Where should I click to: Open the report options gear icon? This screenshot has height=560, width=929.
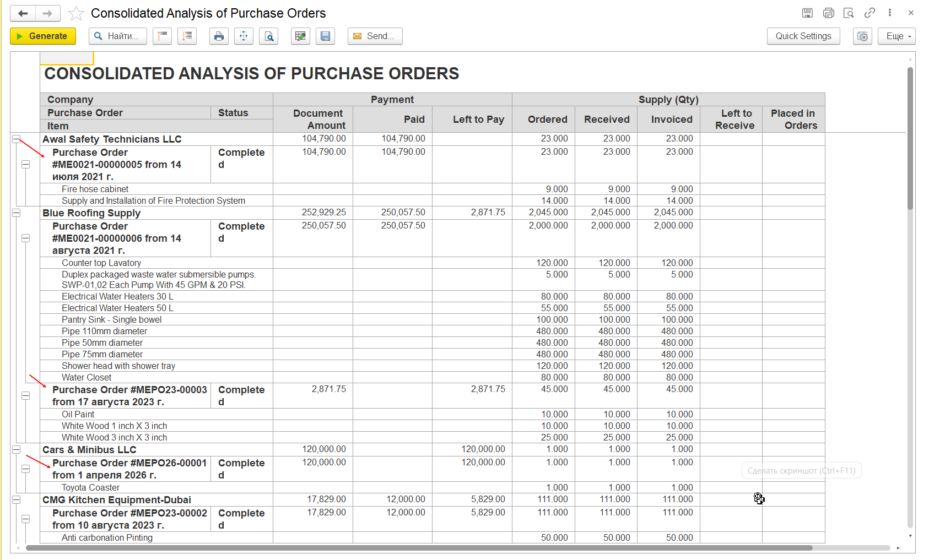coord(862,36)
